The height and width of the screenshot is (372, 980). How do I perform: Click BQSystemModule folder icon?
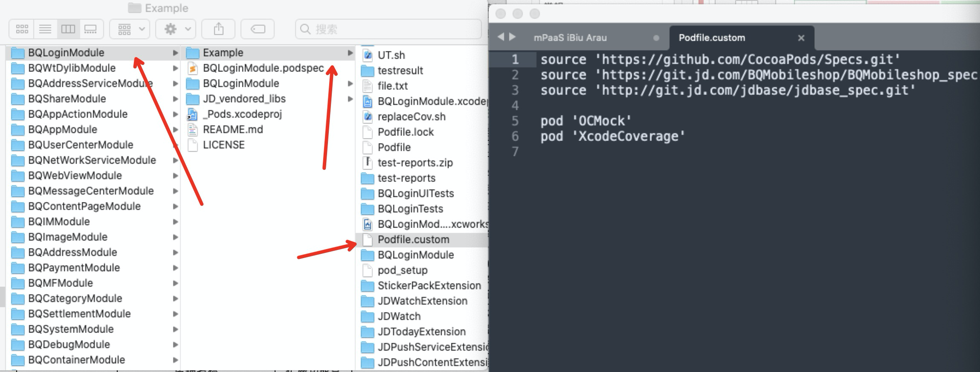(17, 329)
